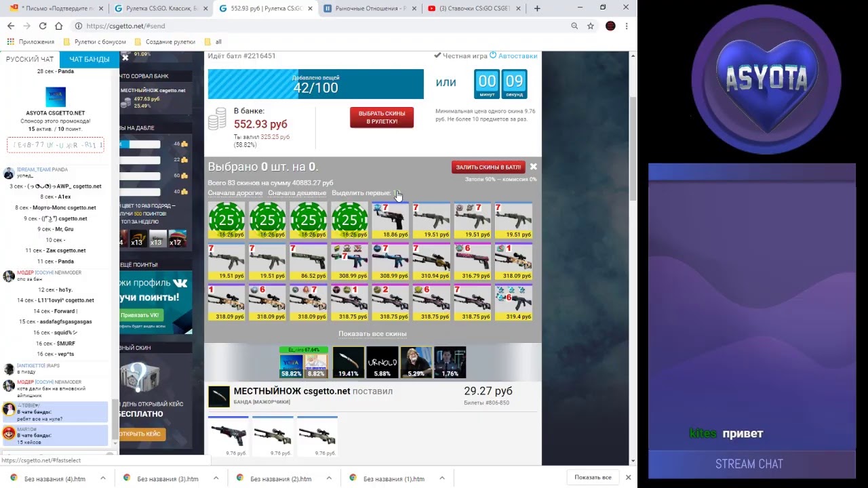Open player avatar with 19.41% chance
Screen dimensions: 868x488
pyautogui.click(x=348, y=363)
